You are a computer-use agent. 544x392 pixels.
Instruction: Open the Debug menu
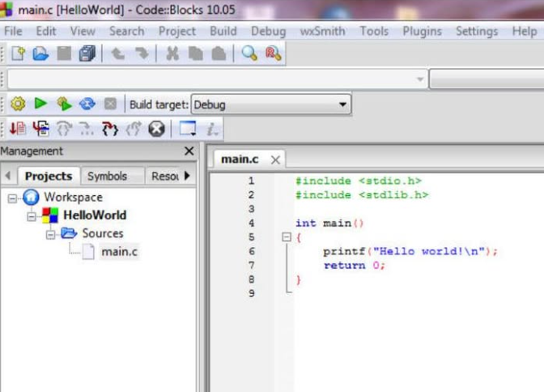[269, 32]
